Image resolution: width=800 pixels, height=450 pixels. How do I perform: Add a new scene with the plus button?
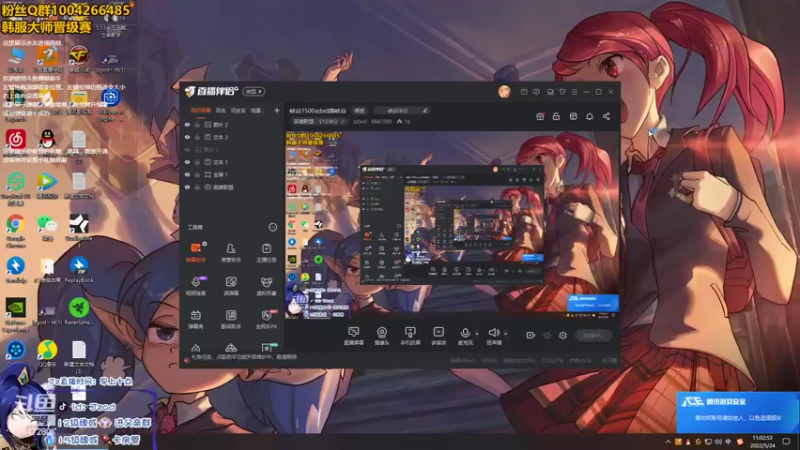tap(277, 110)
